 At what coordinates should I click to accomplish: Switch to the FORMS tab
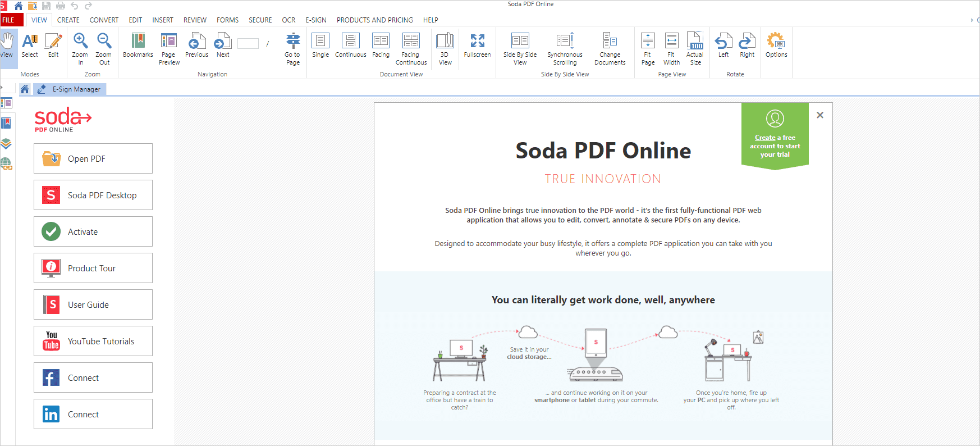(x=227, y=20)
